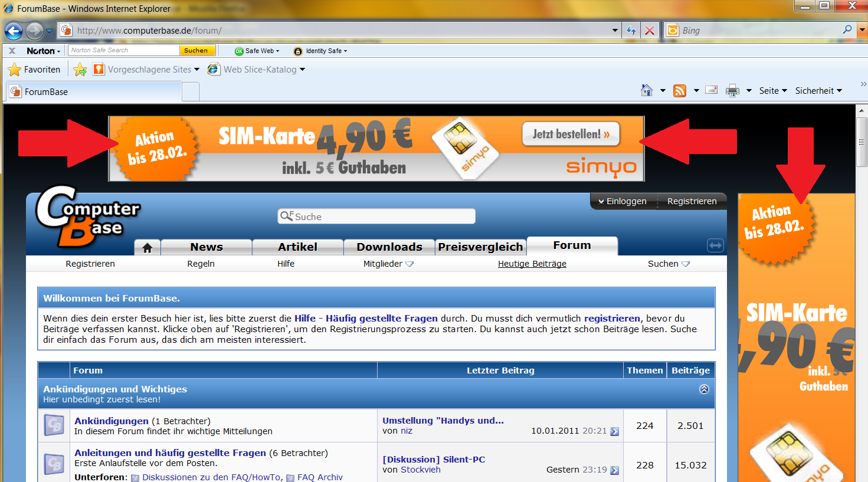Close the Norton toolbar with its X
The width and height of the screenshot is (868, 482).
[12, 51]
